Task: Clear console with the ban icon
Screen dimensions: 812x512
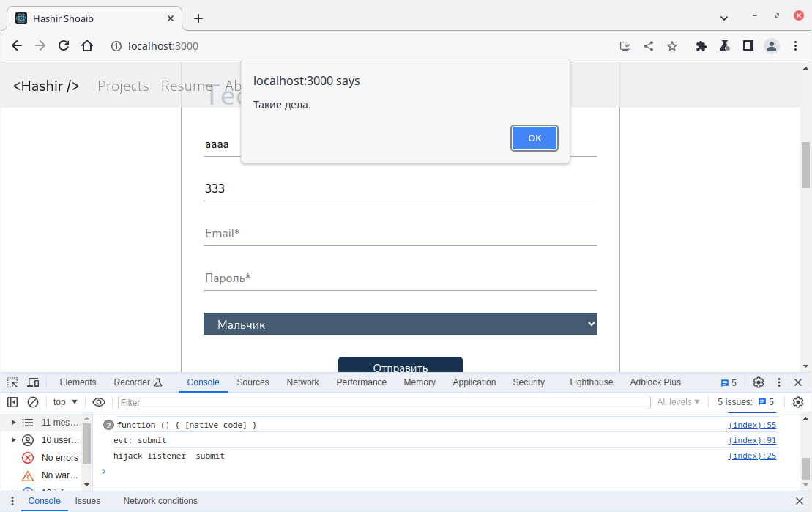Action: click(x=33, y=402)
